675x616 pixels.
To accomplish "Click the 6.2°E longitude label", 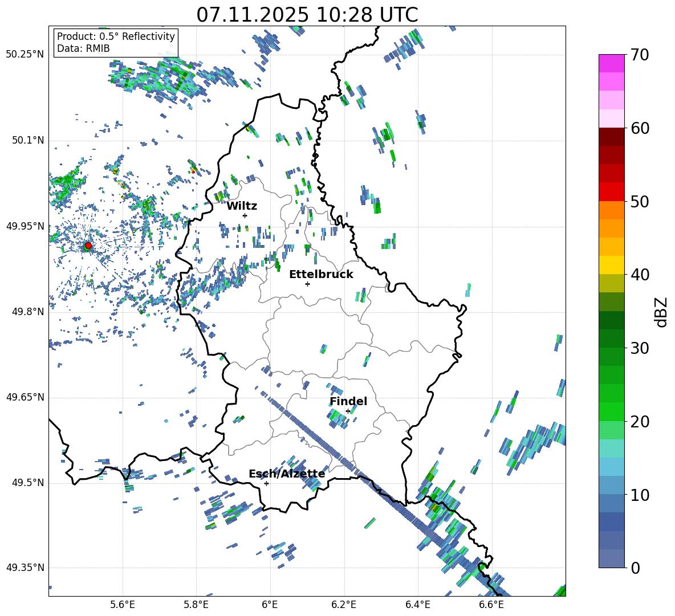I will pos(344,605).
